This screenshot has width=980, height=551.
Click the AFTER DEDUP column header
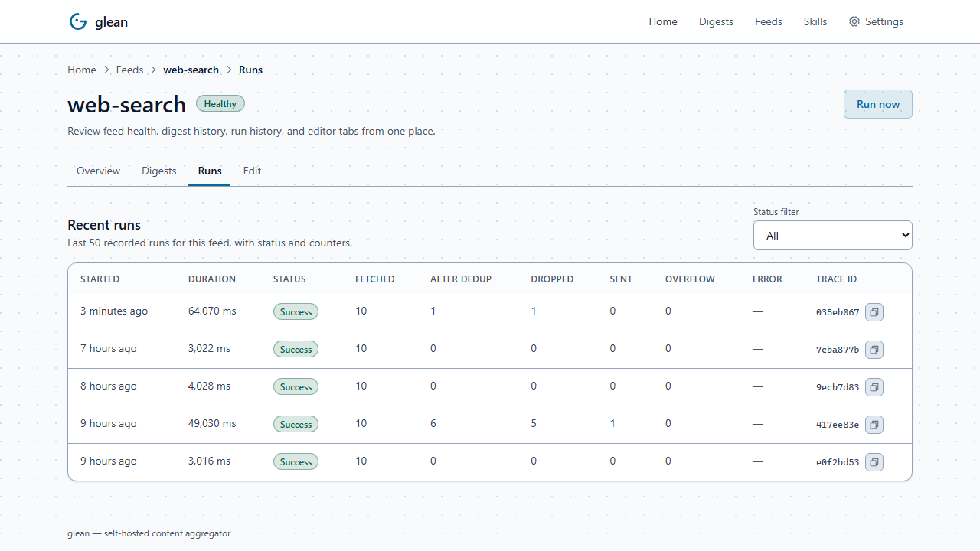click(x=461, y=279)
